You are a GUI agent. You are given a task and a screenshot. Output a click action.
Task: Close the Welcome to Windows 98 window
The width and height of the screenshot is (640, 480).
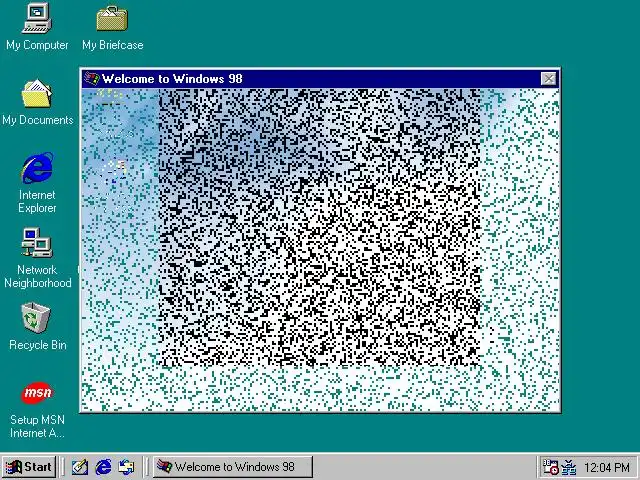(548, 79)
